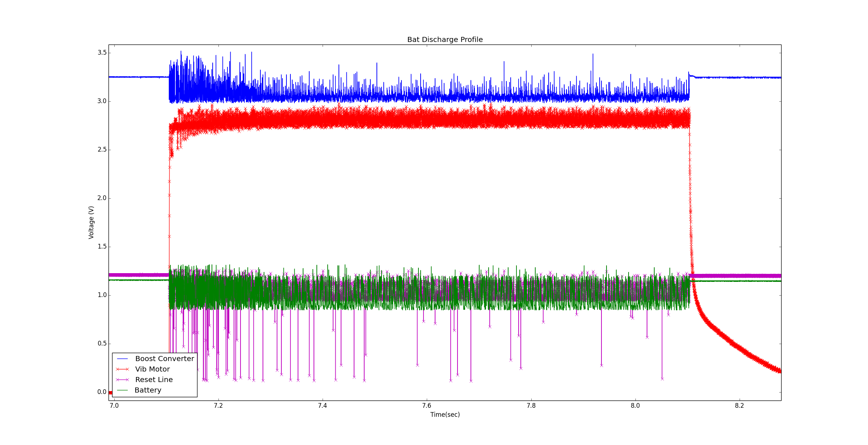Click the green Battery legend line sample

[122, 390]
